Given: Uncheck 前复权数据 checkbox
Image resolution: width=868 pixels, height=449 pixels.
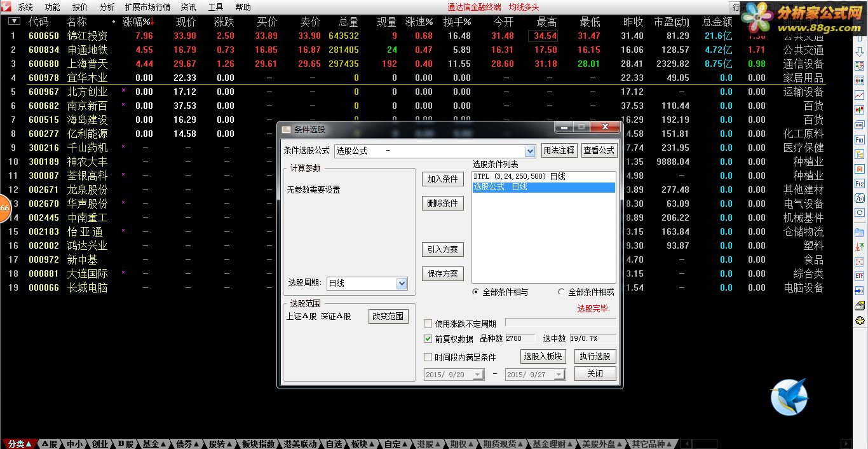Looking at the screenshot, I should pos(428,339).
